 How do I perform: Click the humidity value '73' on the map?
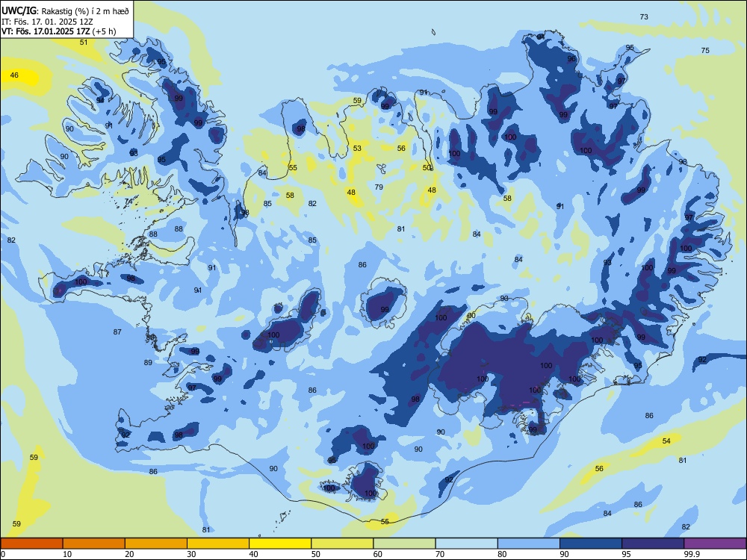[x=644, y=16]
